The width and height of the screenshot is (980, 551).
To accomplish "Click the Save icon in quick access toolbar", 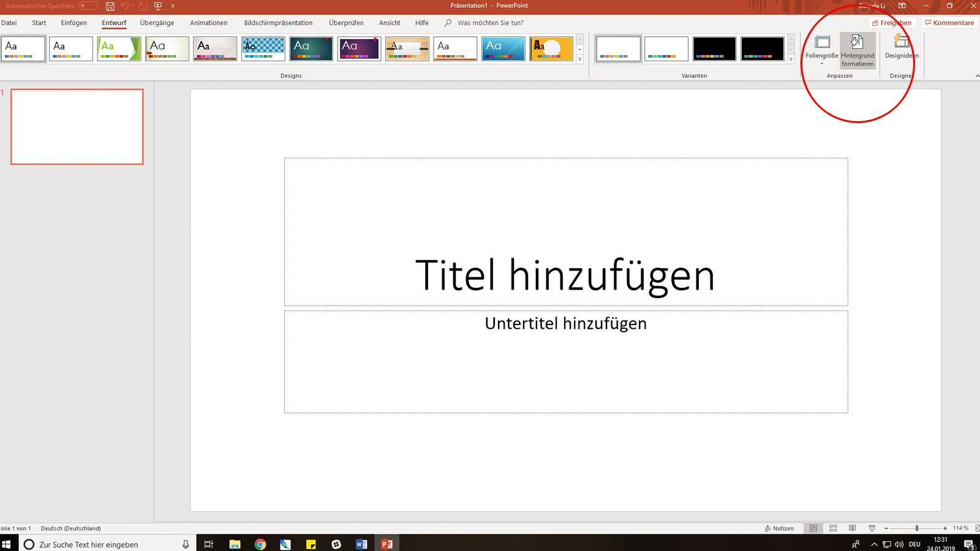I will (x=110, y=6).
